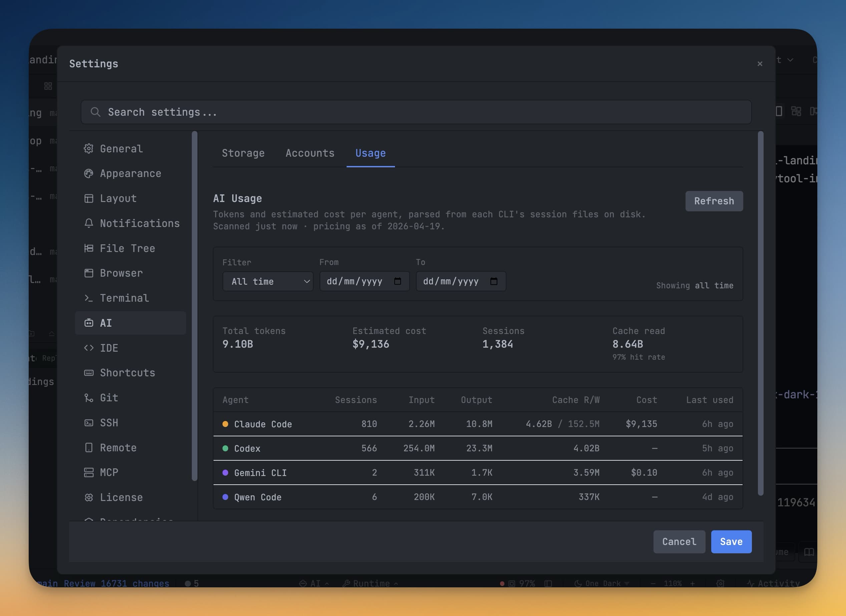846x616 pixels.
Task: Refresh the AI usage data
Action: click(714, 201)
